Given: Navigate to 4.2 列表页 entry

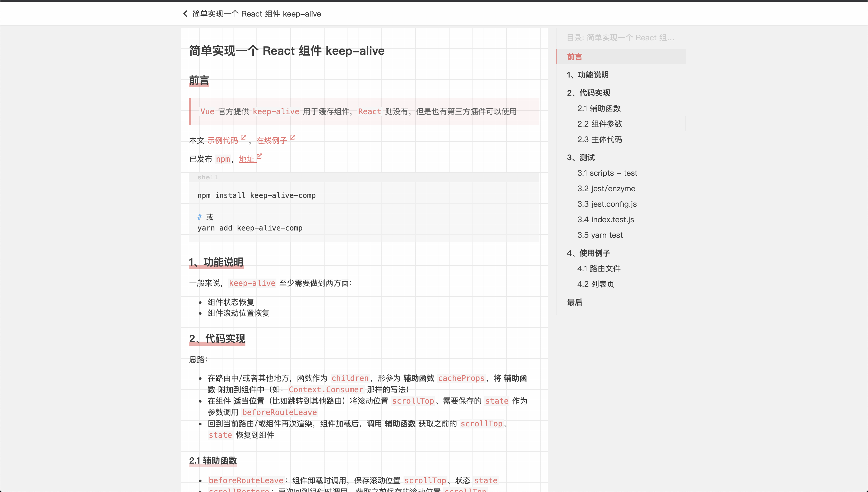Looking at the screenshot, I should tap(595, 284).
